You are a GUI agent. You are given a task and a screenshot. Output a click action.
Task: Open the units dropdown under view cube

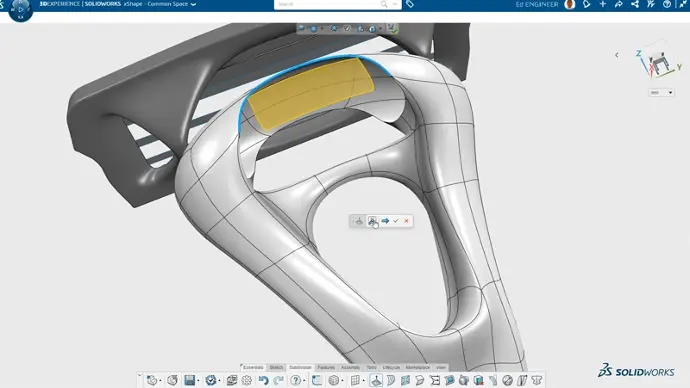[661, 92]
